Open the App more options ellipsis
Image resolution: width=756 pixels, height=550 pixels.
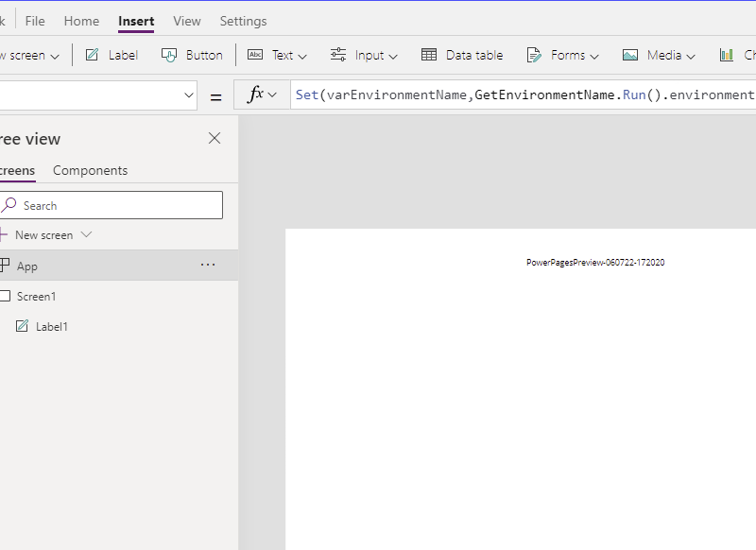click(208, 265)
